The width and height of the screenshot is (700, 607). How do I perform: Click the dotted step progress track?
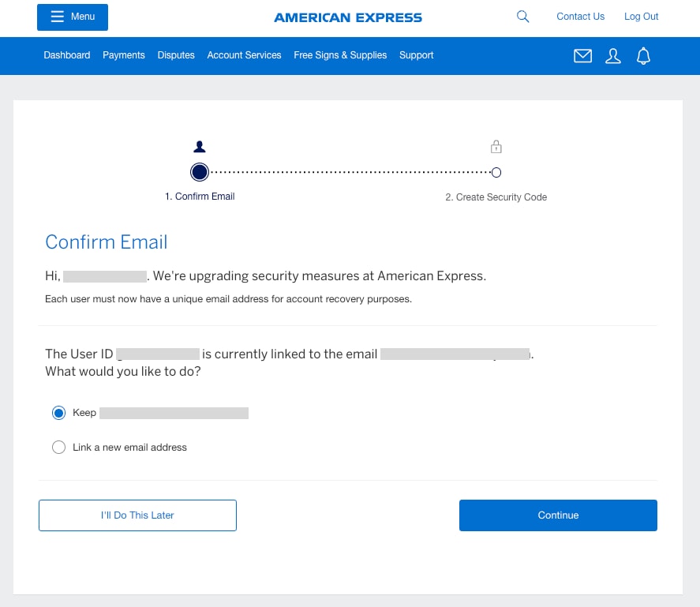tap(347, 172)
